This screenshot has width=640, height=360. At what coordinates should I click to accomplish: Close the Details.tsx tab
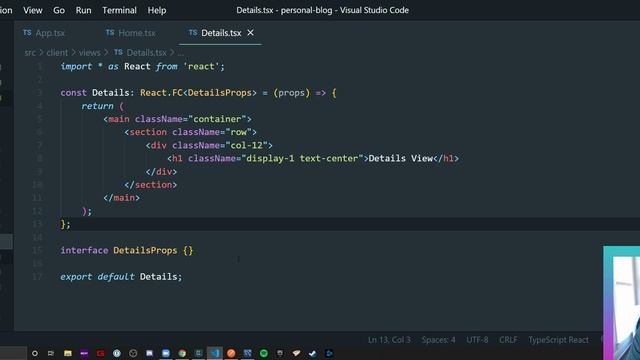point(251,33)
